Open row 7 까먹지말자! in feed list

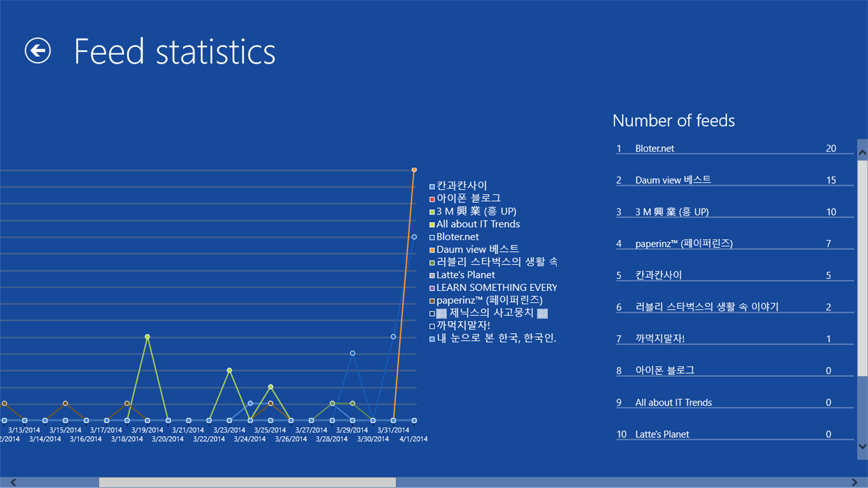[x=735, y=339]
